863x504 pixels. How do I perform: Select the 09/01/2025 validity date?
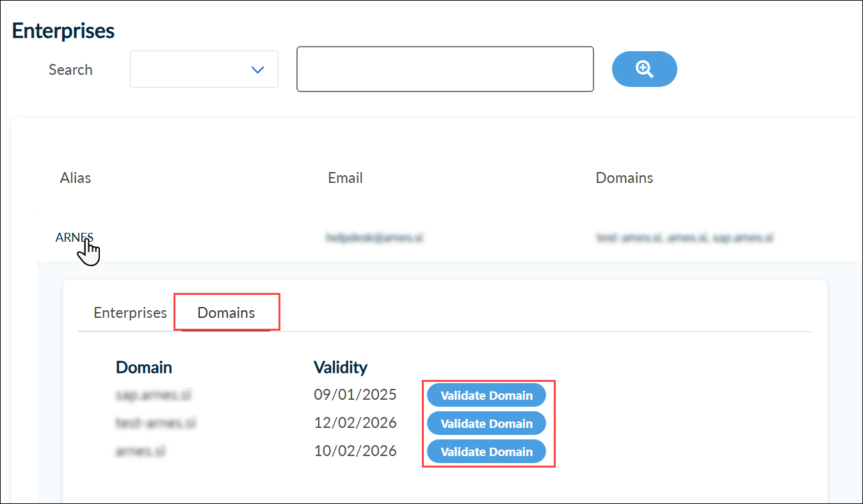coord(355,395)
